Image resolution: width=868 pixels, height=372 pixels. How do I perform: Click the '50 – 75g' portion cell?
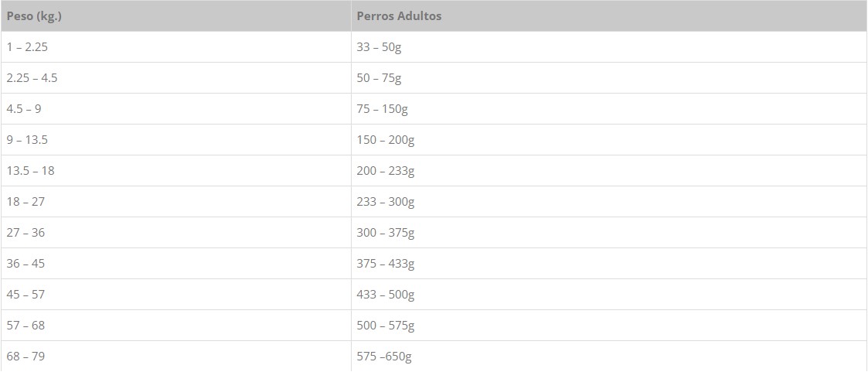[x=379, y=78]
